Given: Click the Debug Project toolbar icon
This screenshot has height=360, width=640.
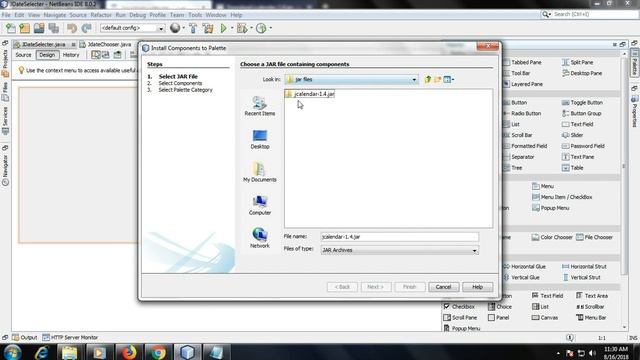Looking at the screenshot, I should [x=242, y=28].
